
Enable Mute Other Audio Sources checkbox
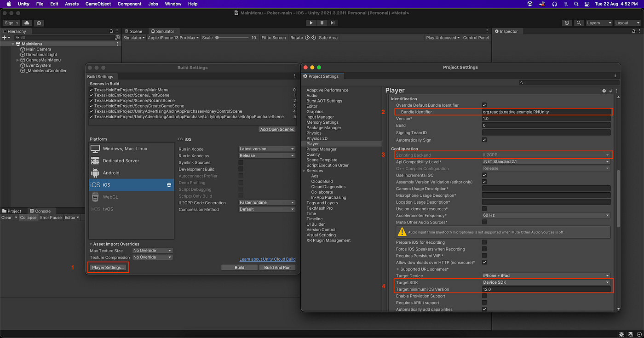[484, 222]
